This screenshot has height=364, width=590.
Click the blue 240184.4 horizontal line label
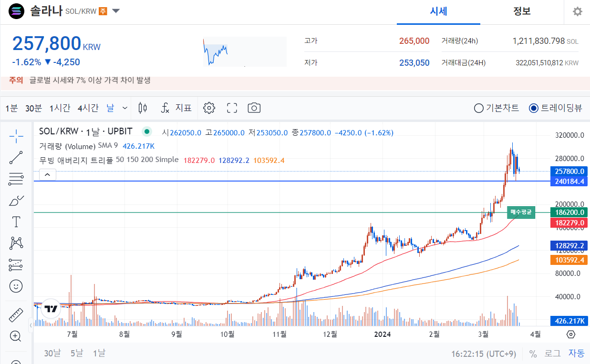[569, 182]
